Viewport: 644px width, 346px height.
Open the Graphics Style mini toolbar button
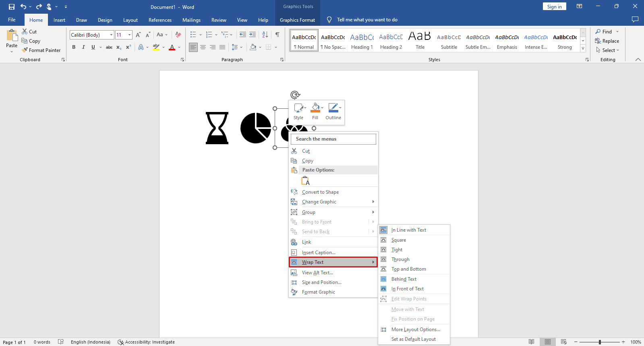coord(298,112)
